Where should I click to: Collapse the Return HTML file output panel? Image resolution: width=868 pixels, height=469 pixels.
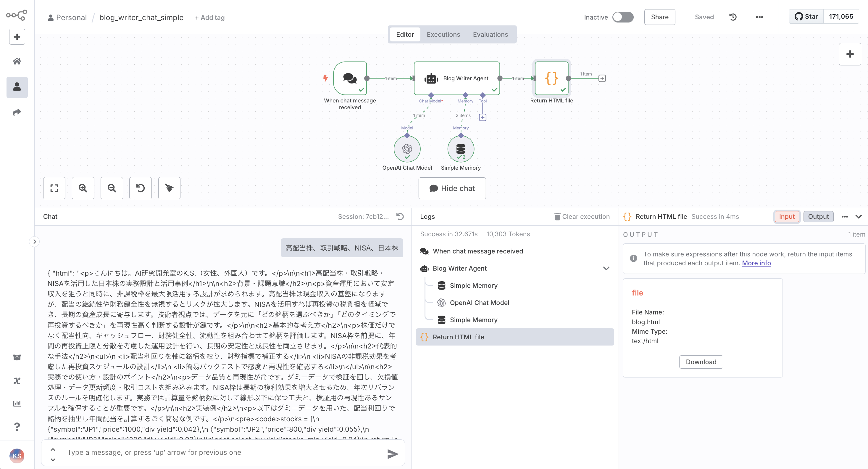859,216
